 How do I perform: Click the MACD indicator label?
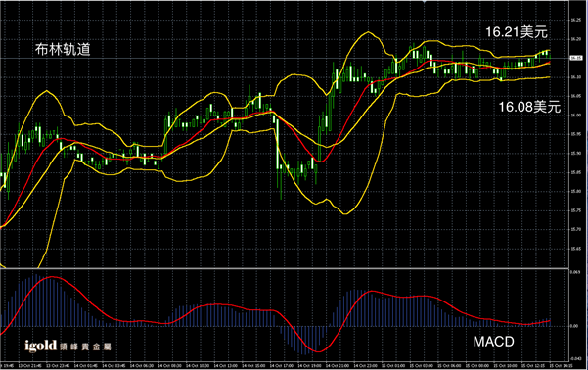(x=493, y=342)
